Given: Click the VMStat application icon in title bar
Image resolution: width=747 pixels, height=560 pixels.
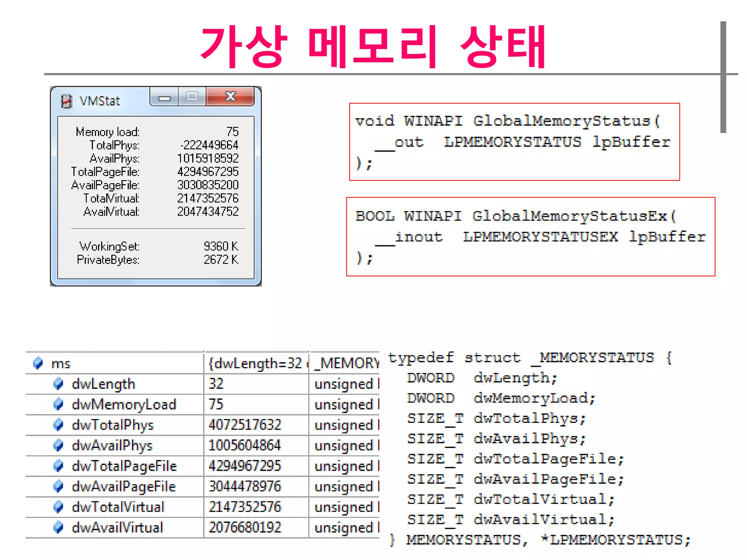Looking at the screenshot, I should [x=66, y=101].
